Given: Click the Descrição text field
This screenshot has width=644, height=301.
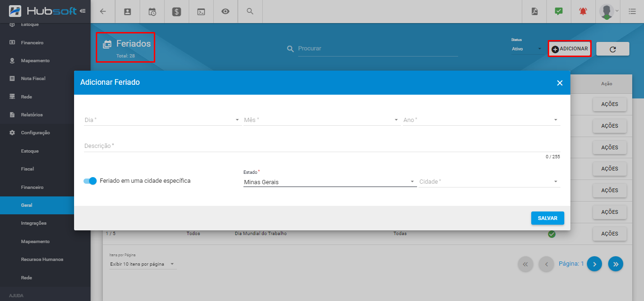Looking at the screenshot, I should 322,146.
